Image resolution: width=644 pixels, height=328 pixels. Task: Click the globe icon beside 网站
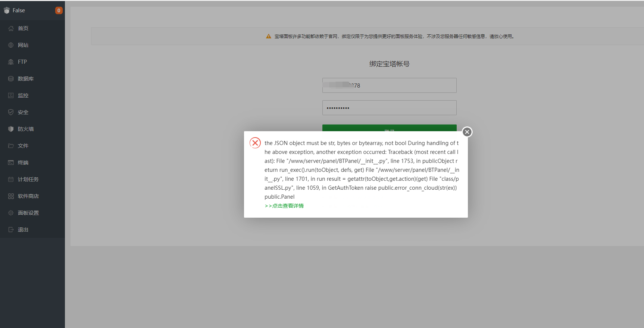(x=11, y=45)
